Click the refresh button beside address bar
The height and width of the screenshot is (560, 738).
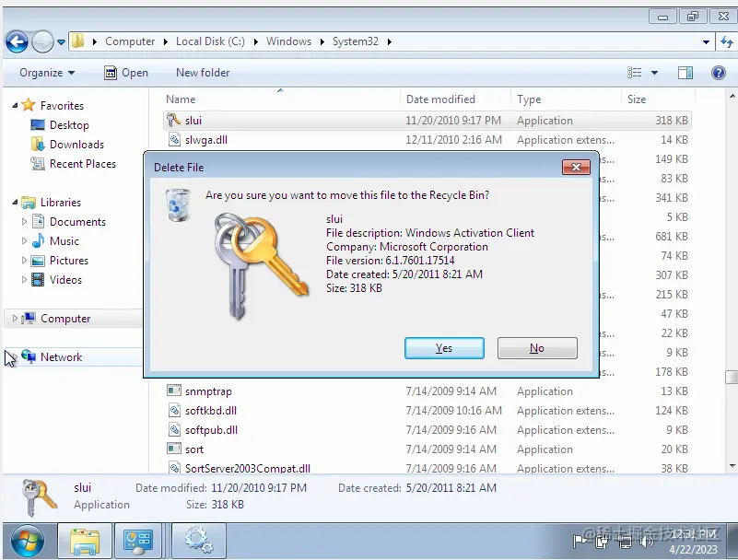pos(727,41)
